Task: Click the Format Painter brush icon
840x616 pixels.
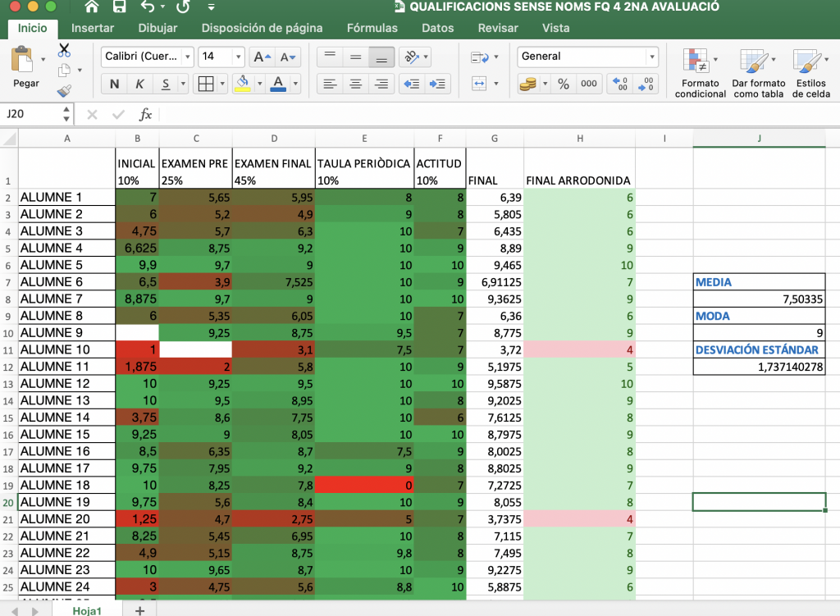Action: (x=64, y=90)
